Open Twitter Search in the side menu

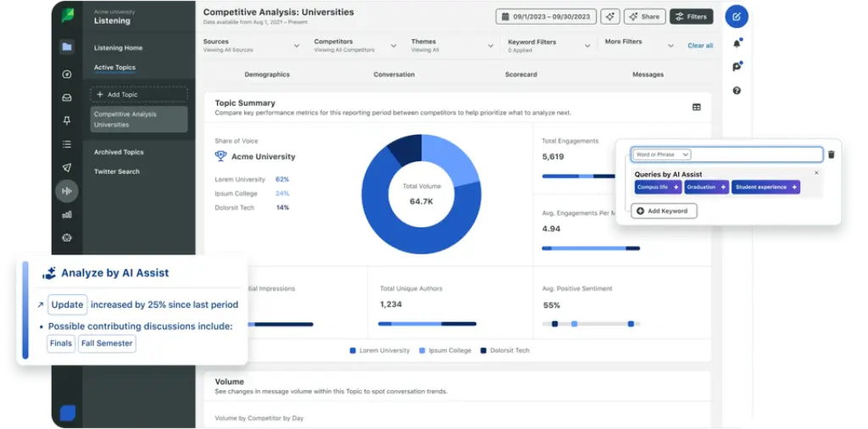pos(116,171)
